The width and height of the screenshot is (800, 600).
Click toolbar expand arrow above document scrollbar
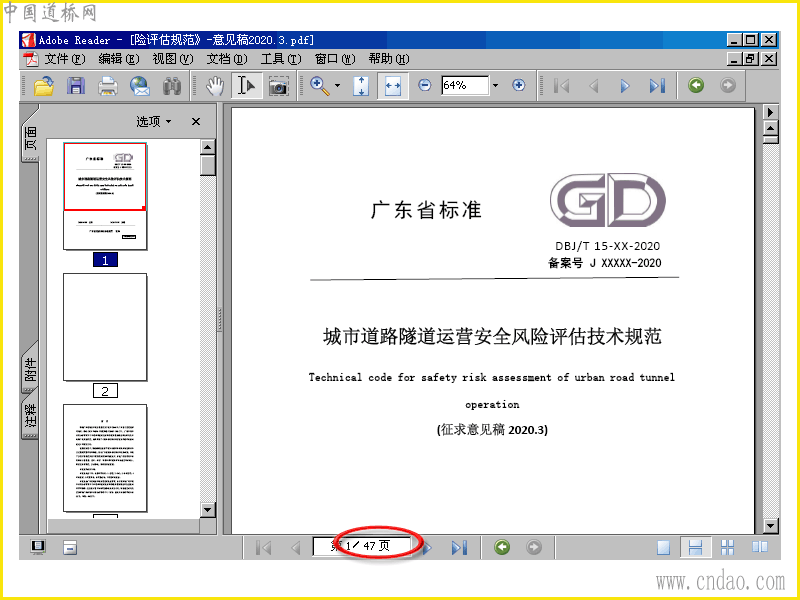770,112
